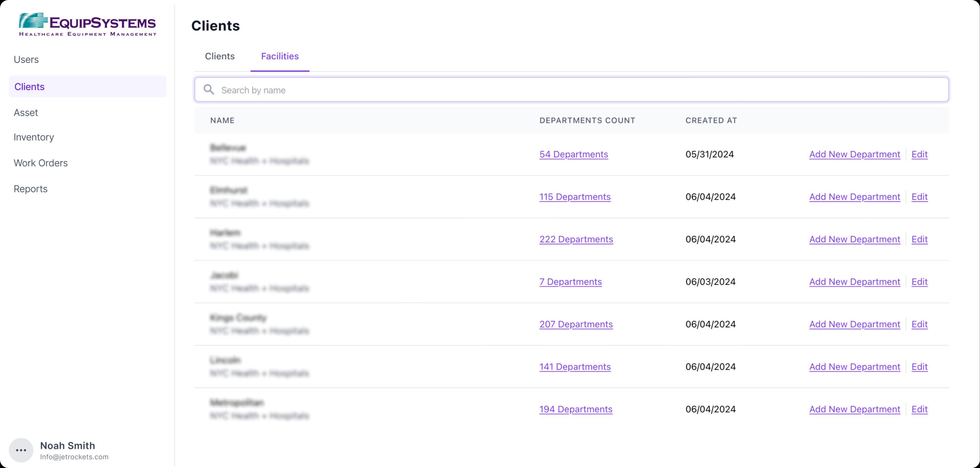The height and width of the screenshot is (468, 980).
Task: Click the Search by name input field
Action: pyautogui.click(x=570, y=89)
